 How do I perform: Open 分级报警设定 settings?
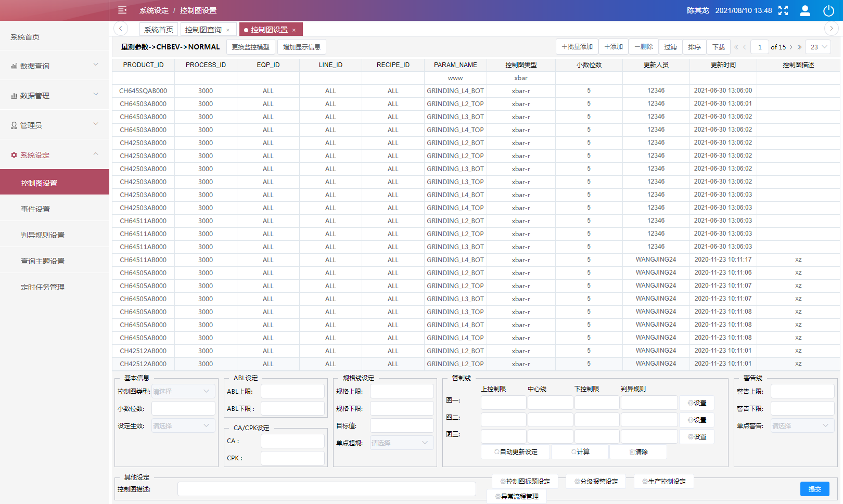tap(596, 482)
